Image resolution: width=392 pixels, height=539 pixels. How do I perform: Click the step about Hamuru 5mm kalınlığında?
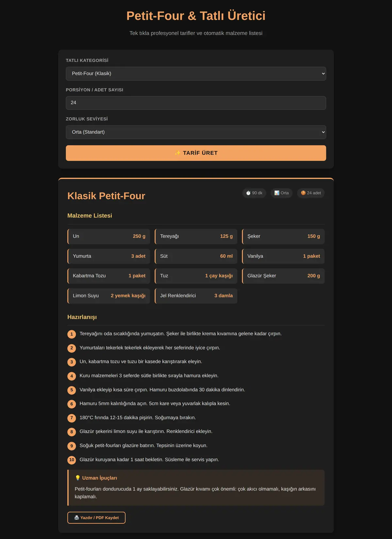pyautogui.click(x=155, y=403)
